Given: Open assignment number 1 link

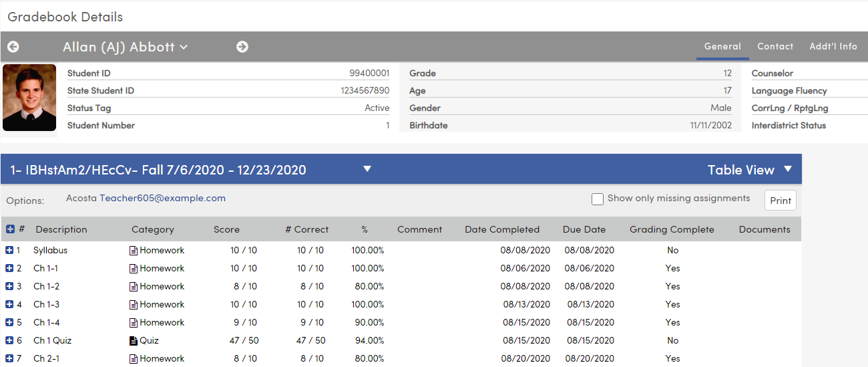Looking at the screenshot, I should [x=19, y=250].
